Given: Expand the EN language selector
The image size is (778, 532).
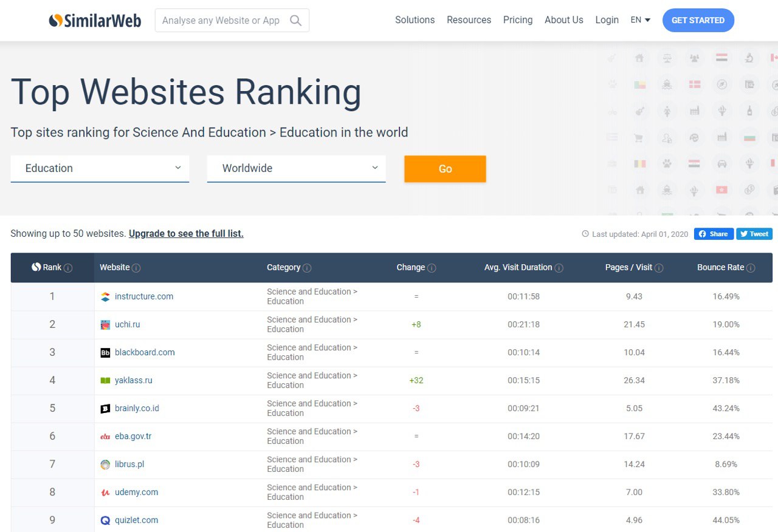Looking at the screenshot, I should click(640, 20).
